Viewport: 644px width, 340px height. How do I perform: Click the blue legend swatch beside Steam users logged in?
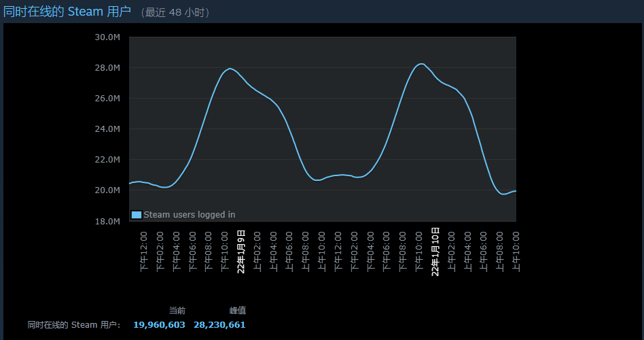pyautogui.click(x=137, y=215)
